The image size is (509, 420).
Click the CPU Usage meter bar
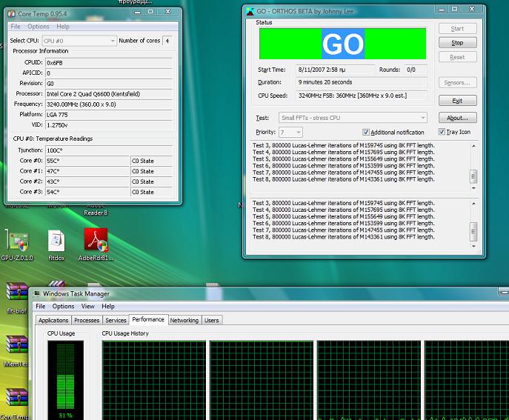65,380
